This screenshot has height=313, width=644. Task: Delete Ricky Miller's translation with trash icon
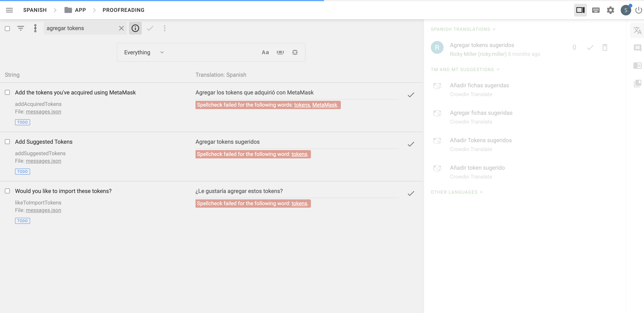(605, 48)
